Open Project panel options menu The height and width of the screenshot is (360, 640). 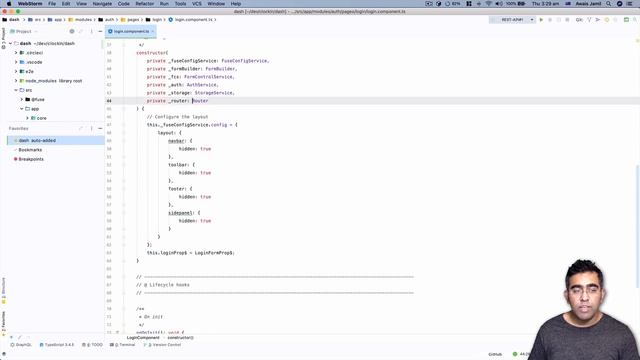tap(91, 31)
